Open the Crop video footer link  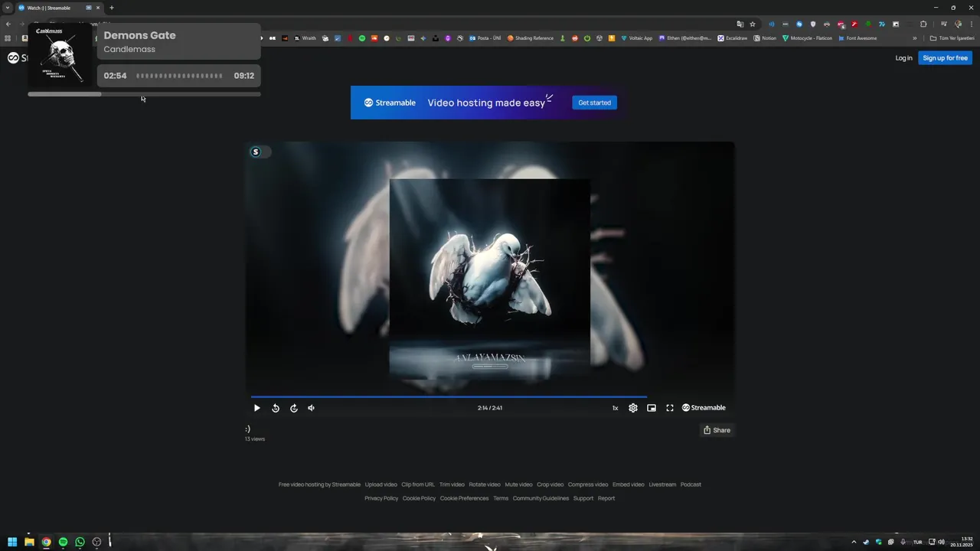coord(550,484)
